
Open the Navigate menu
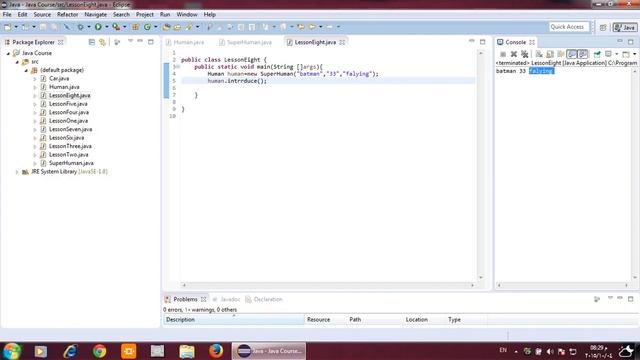coord(96,14)
